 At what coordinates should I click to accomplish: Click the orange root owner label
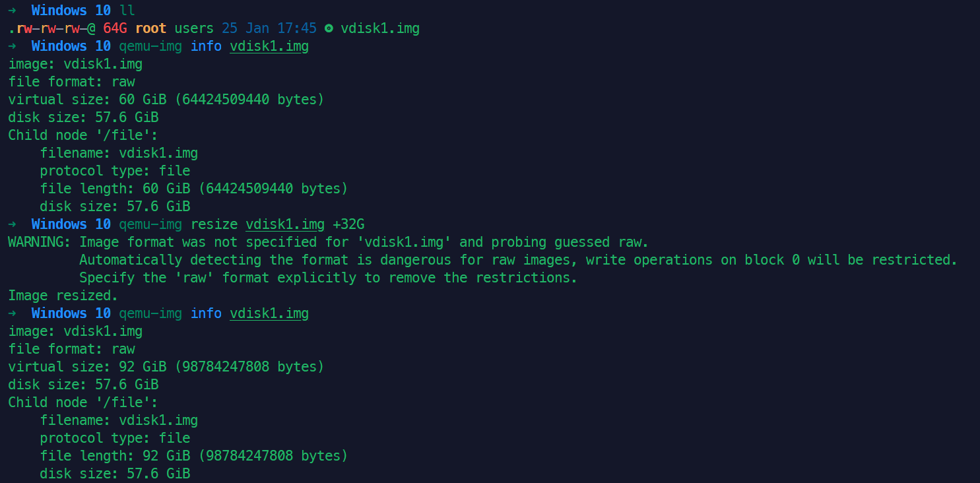pos(150,28)
